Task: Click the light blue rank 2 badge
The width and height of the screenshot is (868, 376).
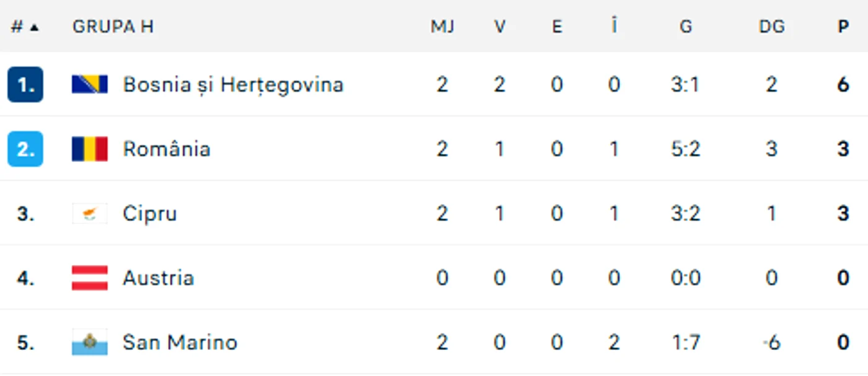Action: coord(25,149)
